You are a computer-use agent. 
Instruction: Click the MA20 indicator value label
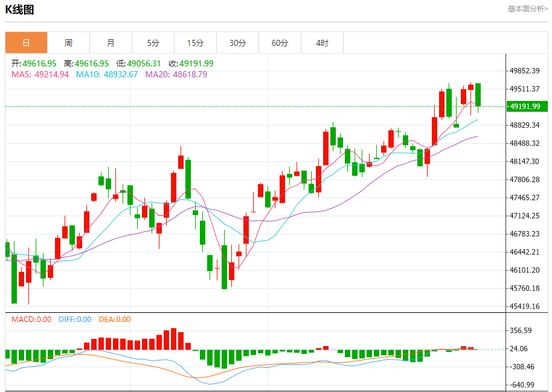pos(176,74)
